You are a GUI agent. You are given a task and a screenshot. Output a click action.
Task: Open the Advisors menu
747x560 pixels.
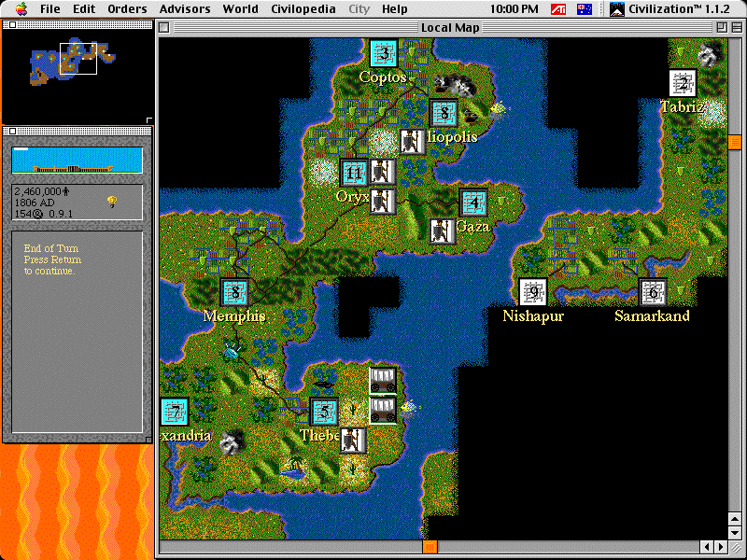(x=185, y=8)
